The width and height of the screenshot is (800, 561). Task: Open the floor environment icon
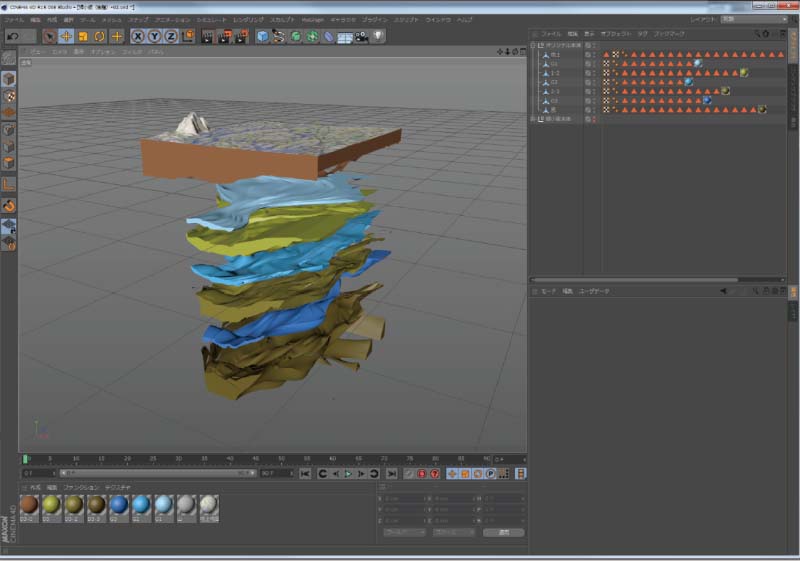345,37
